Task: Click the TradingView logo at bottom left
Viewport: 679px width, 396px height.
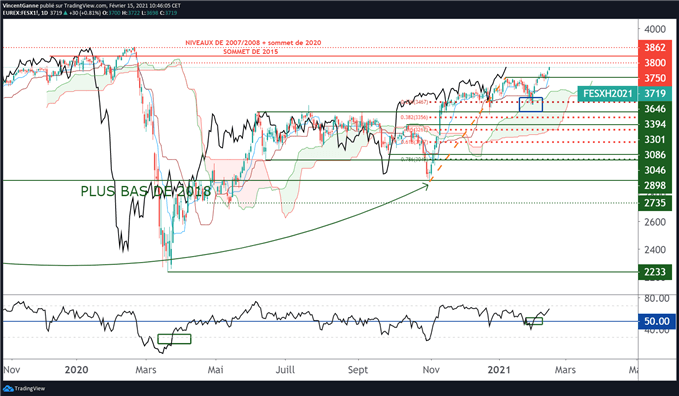Action: (24, 388)
